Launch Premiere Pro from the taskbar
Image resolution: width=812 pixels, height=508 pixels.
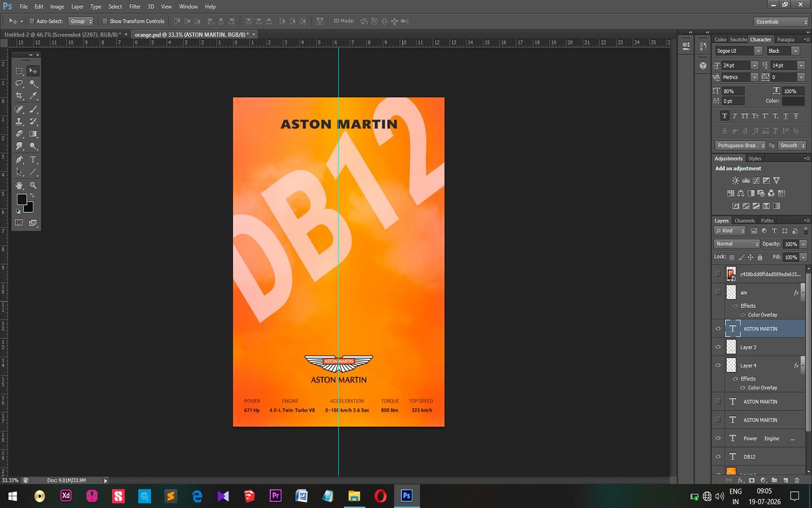276,496
